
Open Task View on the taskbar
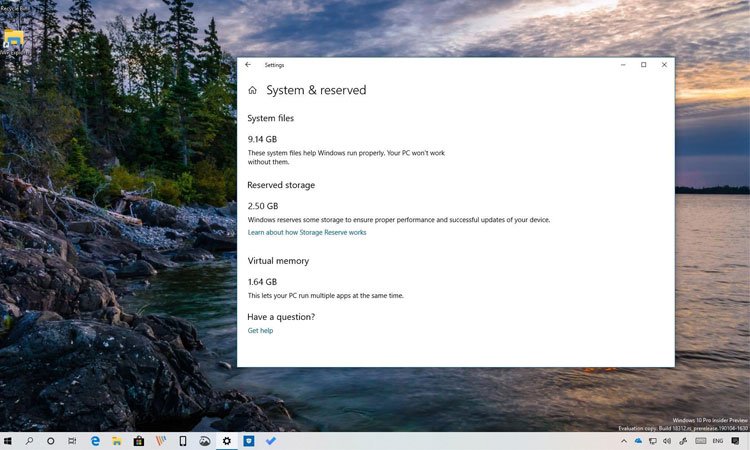tap(73, 441)
